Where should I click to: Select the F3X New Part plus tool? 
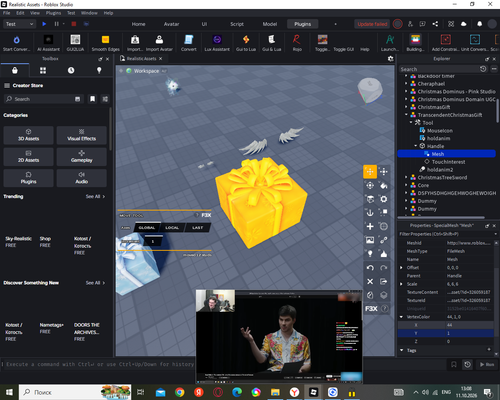click(370, 226)
